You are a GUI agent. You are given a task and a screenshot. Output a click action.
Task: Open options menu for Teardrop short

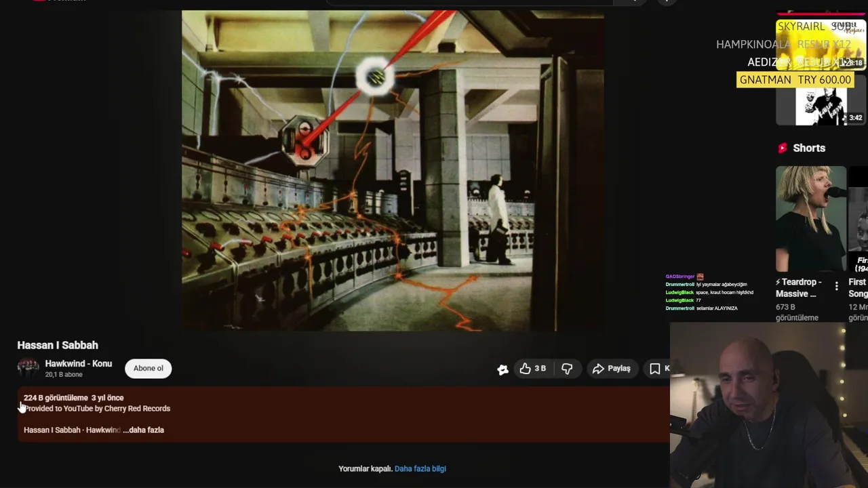tap(836, 286)
